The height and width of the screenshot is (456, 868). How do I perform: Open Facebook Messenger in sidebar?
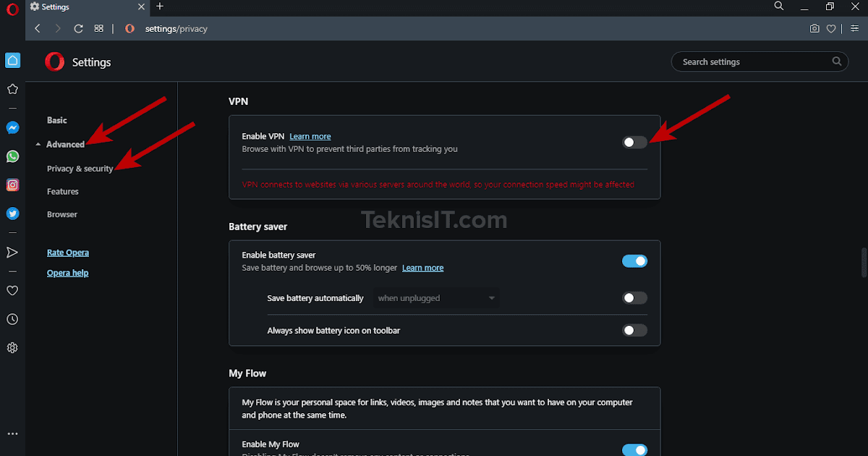click(12, 128)
